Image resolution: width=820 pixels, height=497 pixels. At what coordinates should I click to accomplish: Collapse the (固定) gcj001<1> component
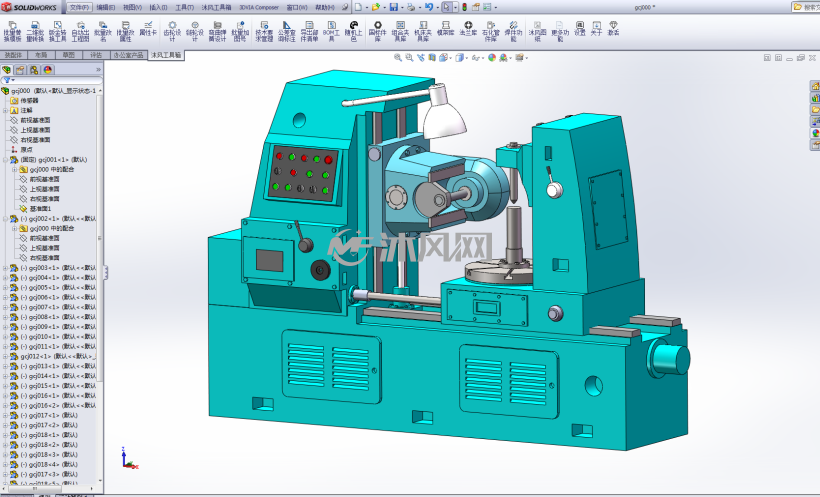(6, 160)
